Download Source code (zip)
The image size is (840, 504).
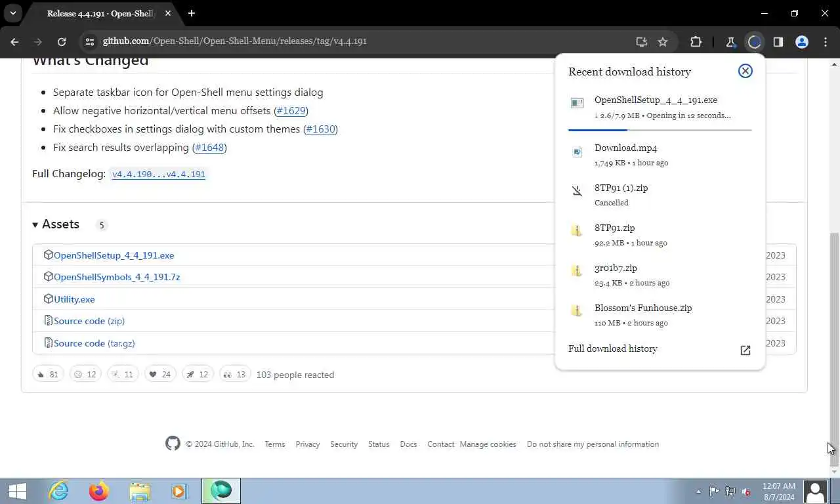click(89, 321)
